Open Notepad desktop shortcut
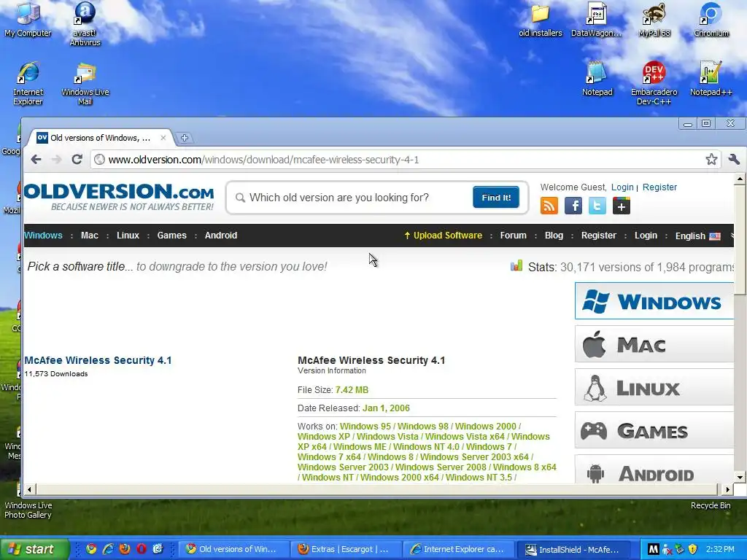Image resolution: width=747 pixels, height=560 pixels. [597, 79]
